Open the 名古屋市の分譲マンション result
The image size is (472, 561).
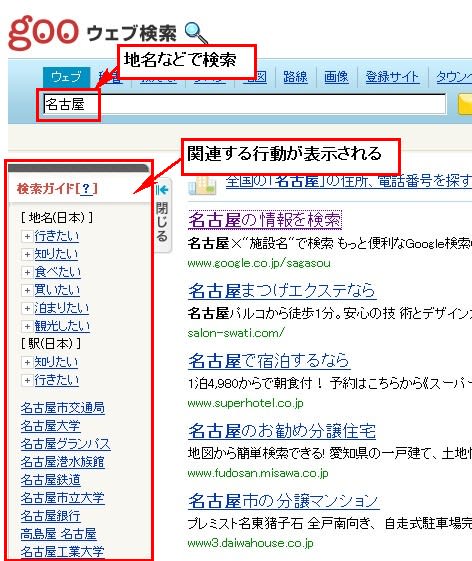284,501
